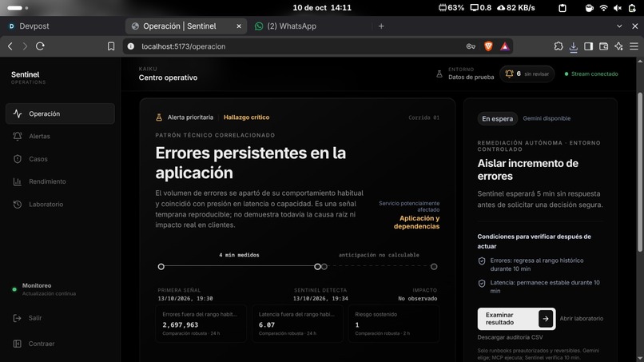Open the Latencia fuera del rango metric card
This screenshot has width=644, height=362.
click(x=297, y=324)
